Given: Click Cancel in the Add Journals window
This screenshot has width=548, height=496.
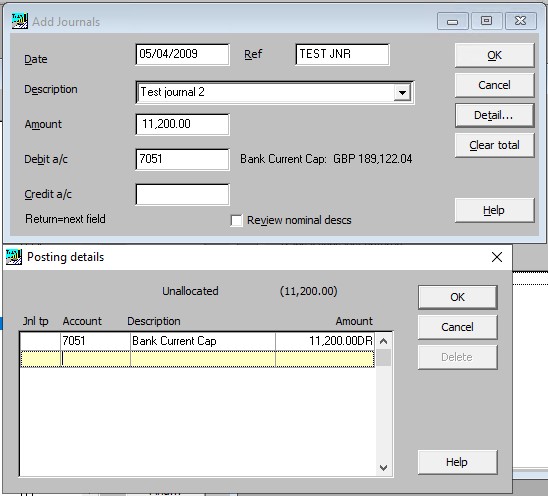Looking at the screenshot, I should pyautogui.click(x=494, y=85).
